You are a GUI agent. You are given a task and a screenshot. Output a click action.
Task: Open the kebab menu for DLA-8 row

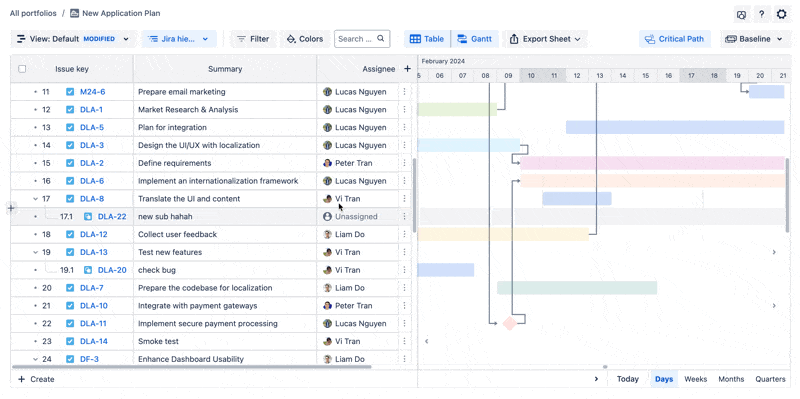coord(405,198)
